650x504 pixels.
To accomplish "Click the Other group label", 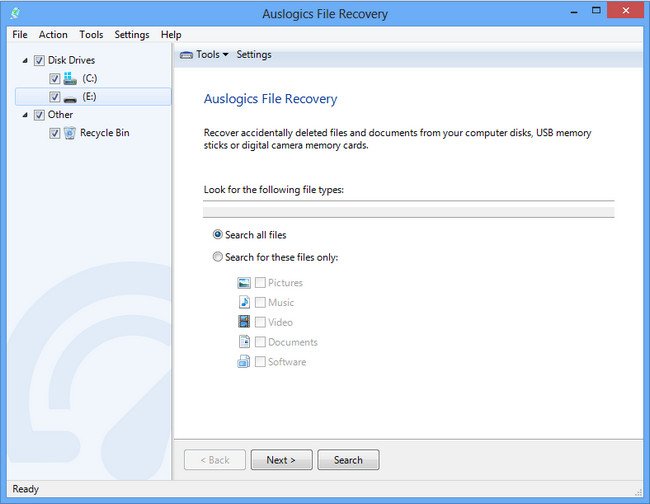I will [x=61, y=114].
